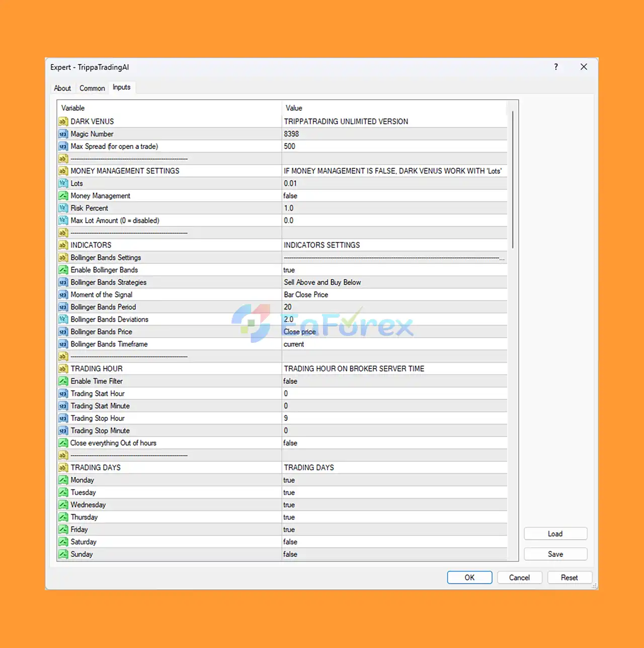This screenshot has height=648, width=644.
Task: Edit the Bollinger Bands Period value 20
Action: [394, 307]
